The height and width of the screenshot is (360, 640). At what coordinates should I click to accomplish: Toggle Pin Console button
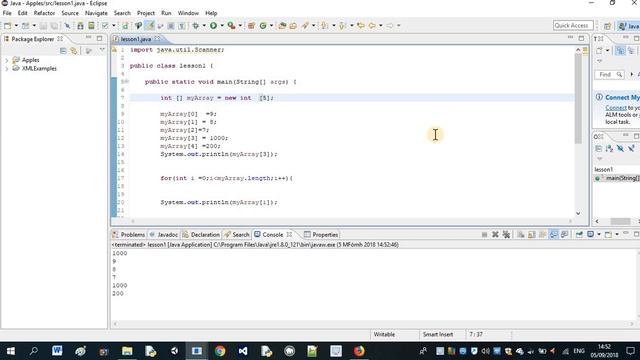(x=579, y=235)
